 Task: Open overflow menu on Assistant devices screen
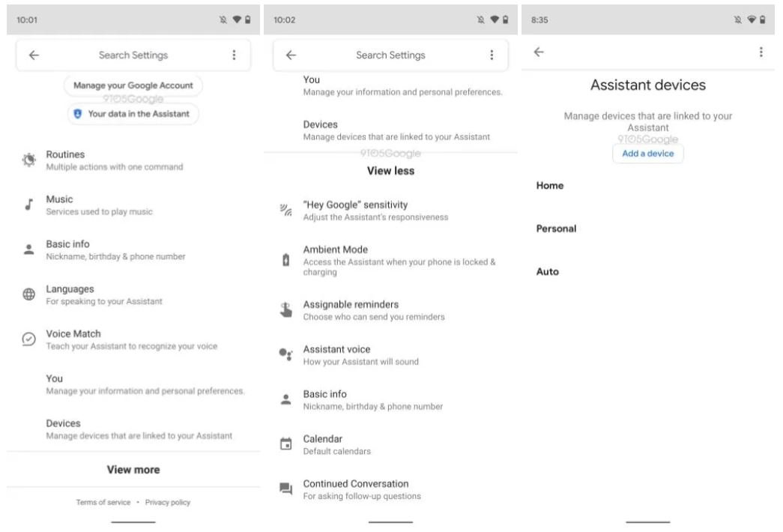761,52
